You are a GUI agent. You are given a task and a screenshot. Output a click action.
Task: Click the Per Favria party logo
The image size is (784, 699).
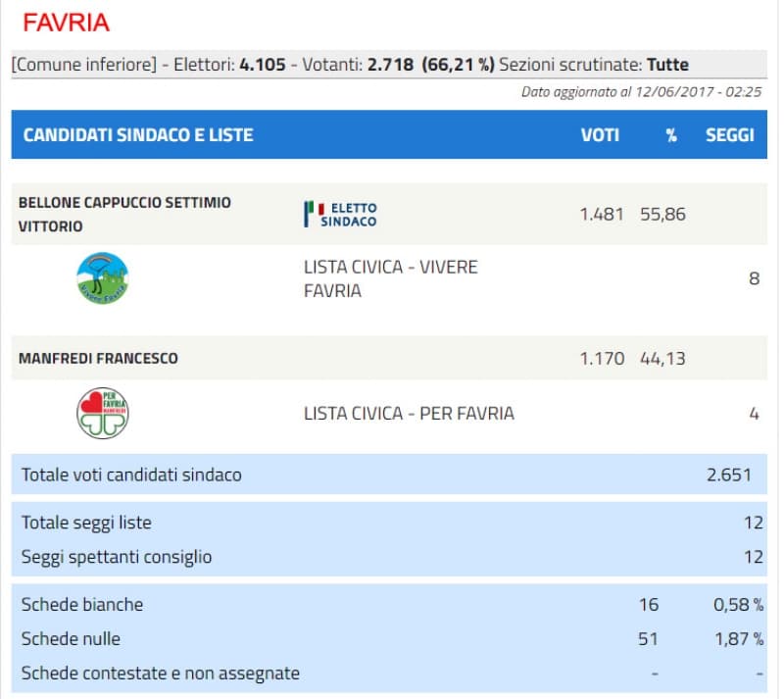coord(104,413)
